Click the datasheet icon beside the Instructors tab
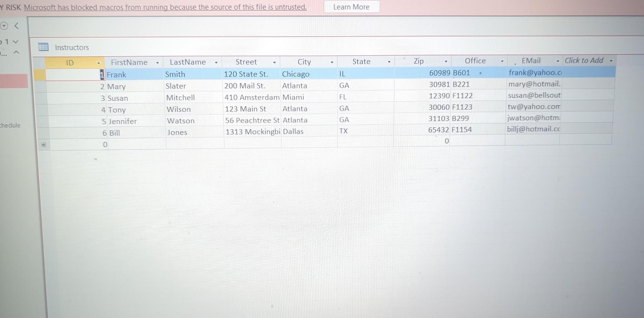This screenshot has width=644, height=318. pyautogui.click(x=44, y=47)
